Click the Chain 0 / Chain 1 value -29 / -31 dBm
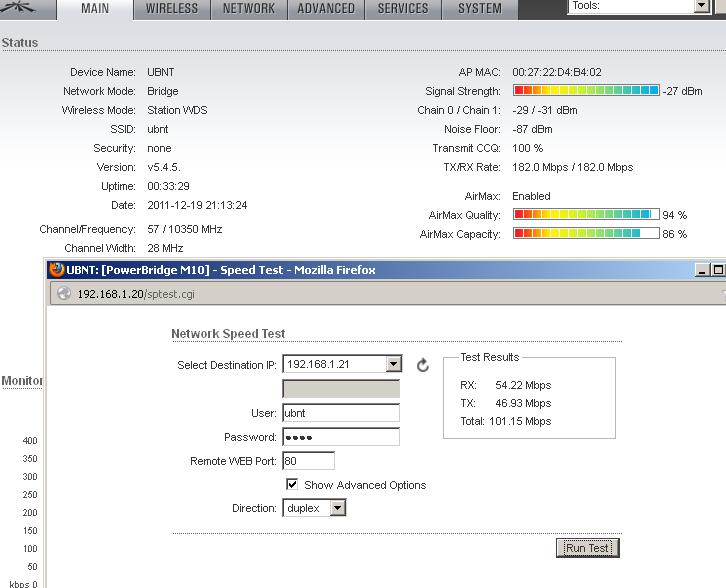 coord(544,110)
